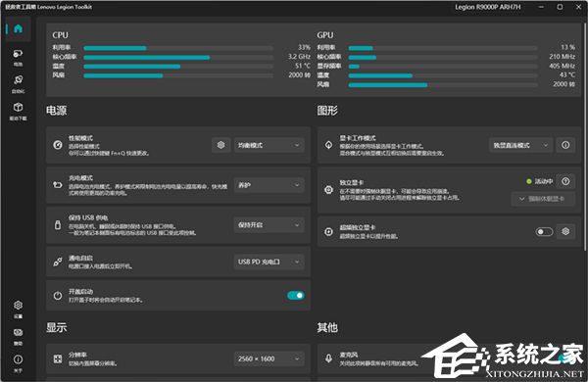Click the 超频独立显卡 row icon
The image size is (588, 382).
point(329,232)
